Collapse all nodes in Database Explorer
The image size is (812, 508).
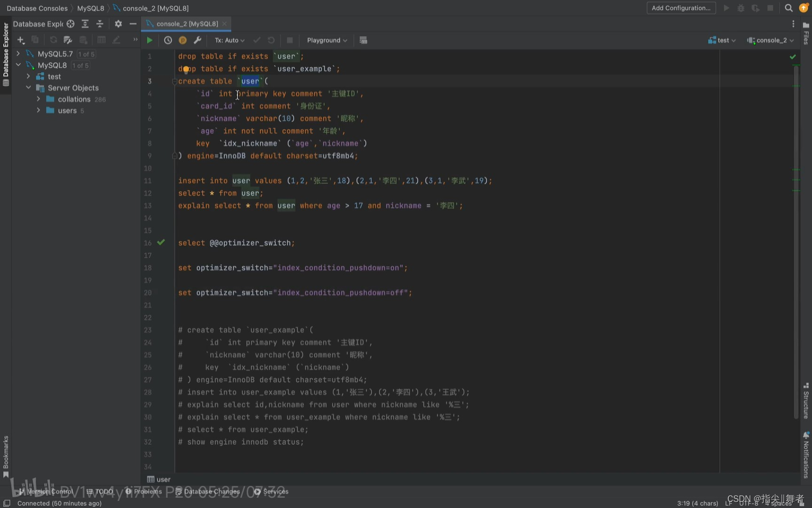100,24
